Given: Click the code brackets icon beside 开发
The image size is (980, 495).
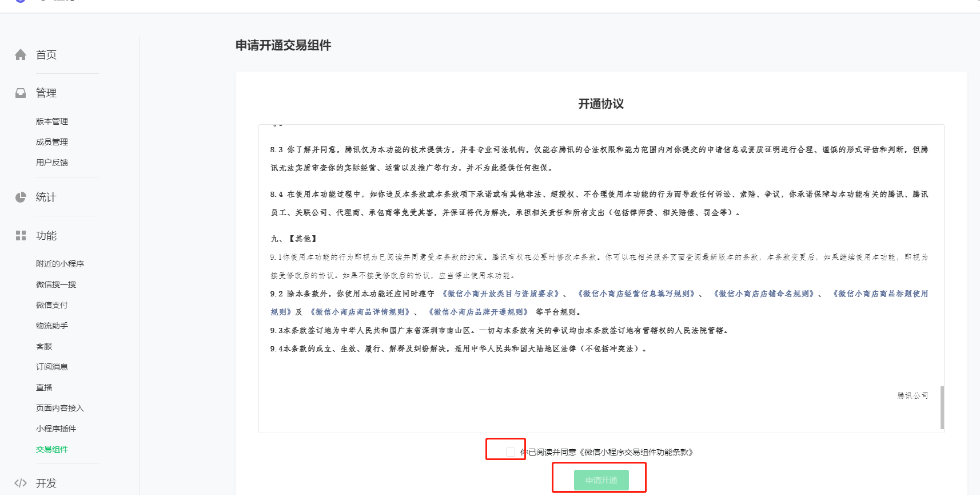Looking at the screenshot, I should click(21, 483).
